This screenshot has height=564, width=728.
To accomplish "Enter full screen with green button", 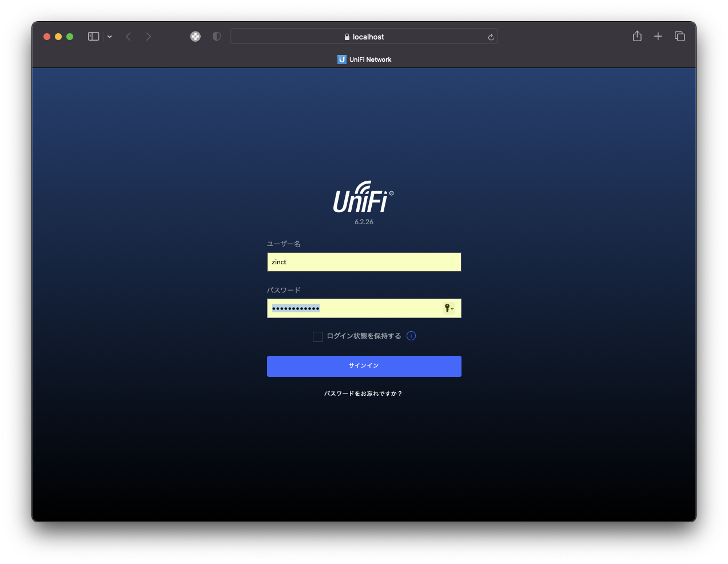I will click(70, 37).
